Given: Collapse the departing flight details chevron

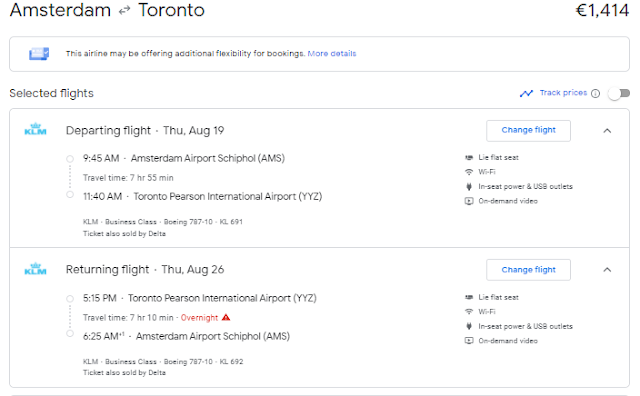Looking at the screenshot, I should tap(607, 131).
